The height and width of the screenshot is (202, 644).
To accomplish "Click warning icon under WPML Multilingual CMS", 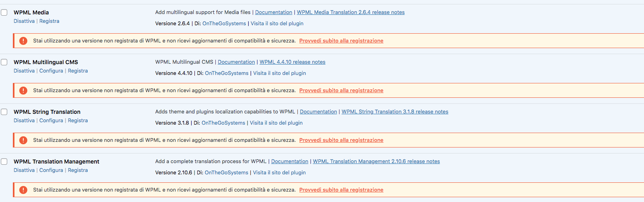I will [x=23, y=91].
